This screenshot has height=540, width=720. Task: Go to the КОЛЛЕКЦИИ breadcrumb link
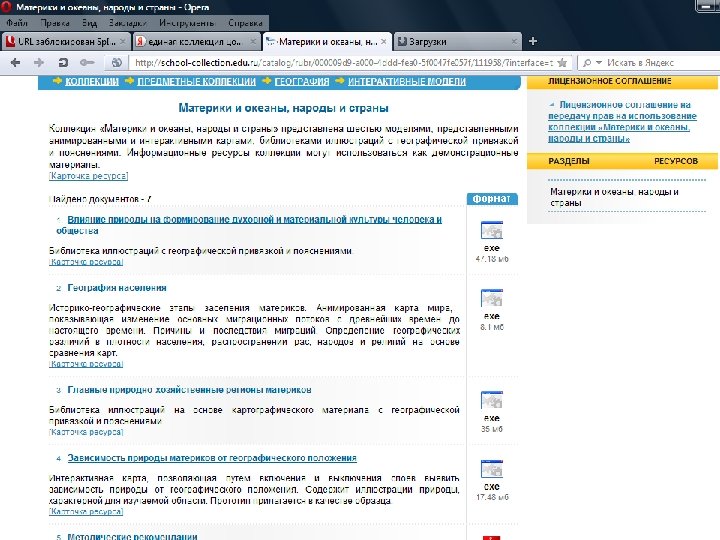92,82
